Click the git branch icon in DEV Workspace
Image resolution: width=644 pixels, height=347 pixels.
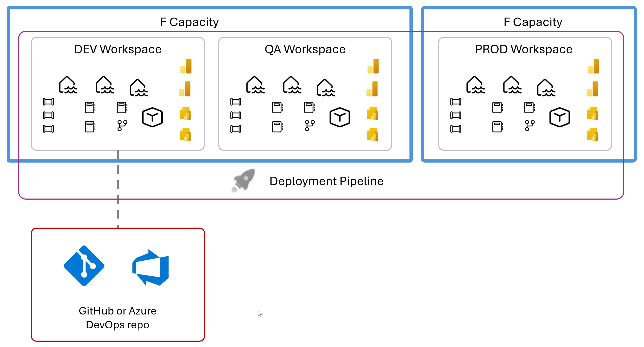point(122,125)
